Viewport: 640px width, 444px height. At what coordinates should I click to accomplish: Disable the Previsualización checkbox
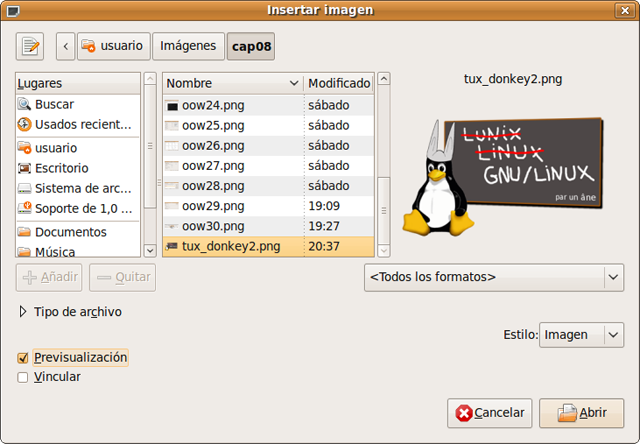[23, 357]
